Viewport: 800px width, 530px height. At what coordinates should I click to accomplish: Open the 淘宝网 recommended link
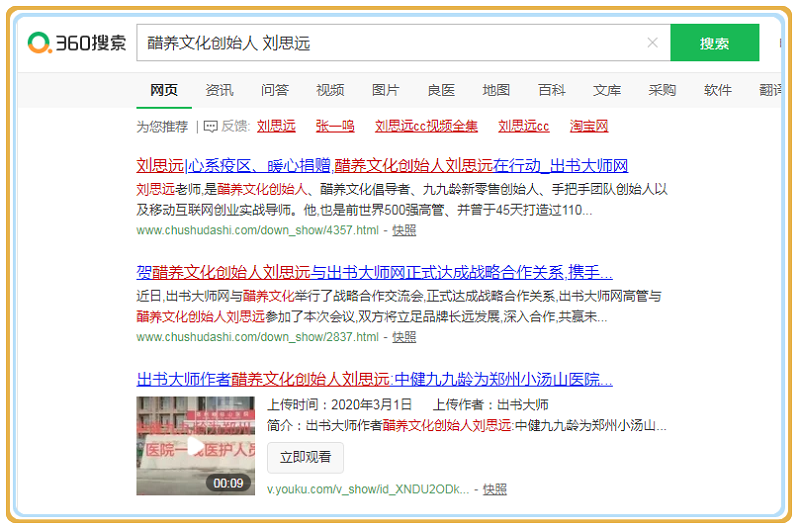click(589, 127)
